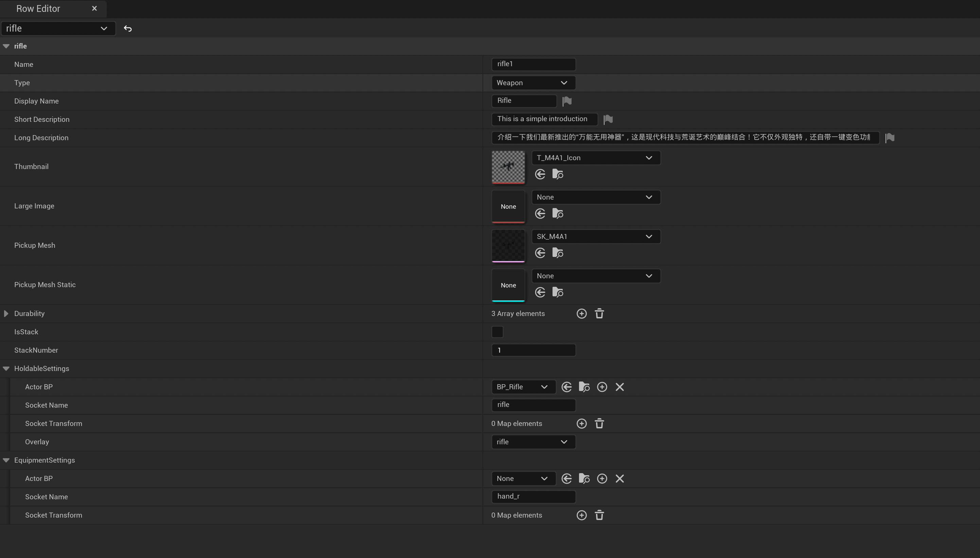The width and height of the screenshot is (980, 558).
Task: Collapse the HoldableSettings section
Action: tap(6, 369)
